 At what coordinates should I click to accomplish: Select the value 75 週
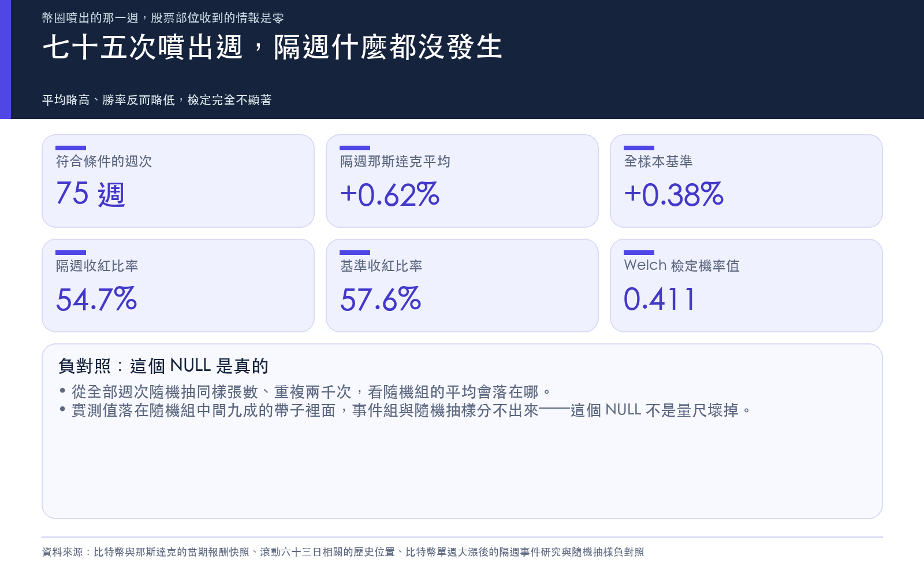(x=90, y=194)
